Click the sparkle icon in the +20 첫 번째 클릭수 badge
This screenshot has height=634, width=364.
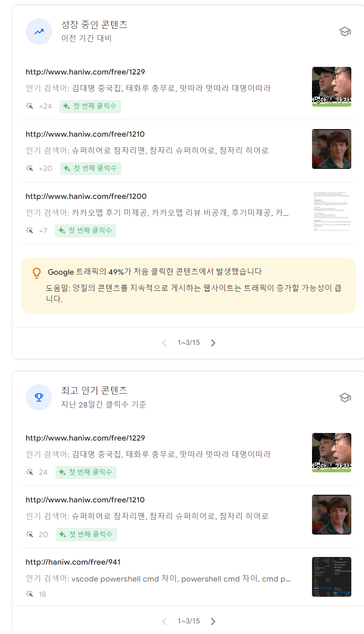[67, 168]
